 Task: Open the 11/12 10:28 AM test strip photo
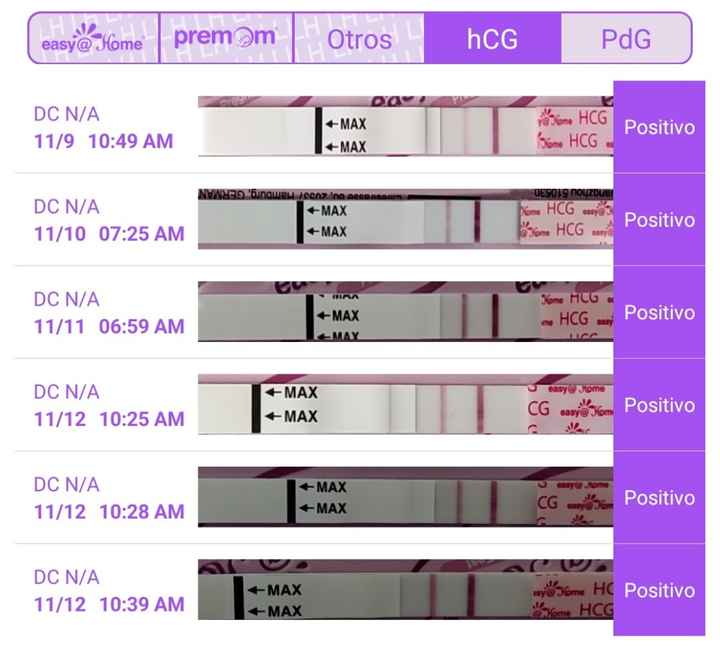point(405,497)
